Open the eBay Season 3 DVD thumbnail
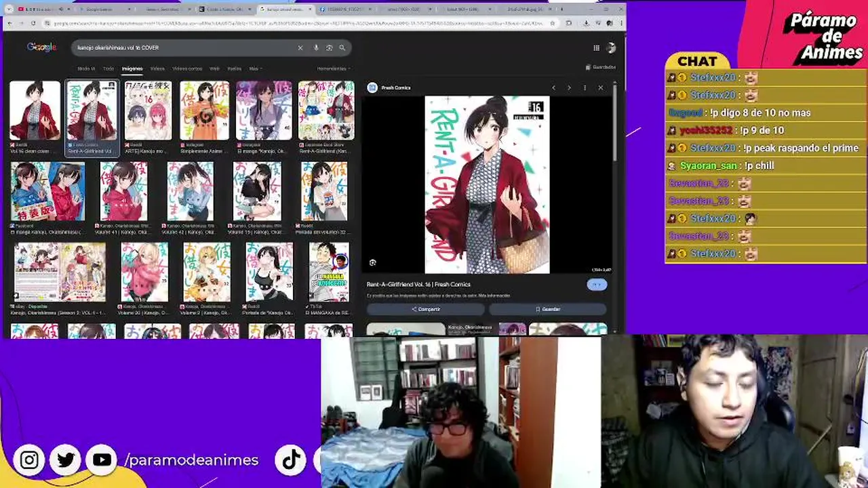Screen dimensions: 868x488 (60, 272)
